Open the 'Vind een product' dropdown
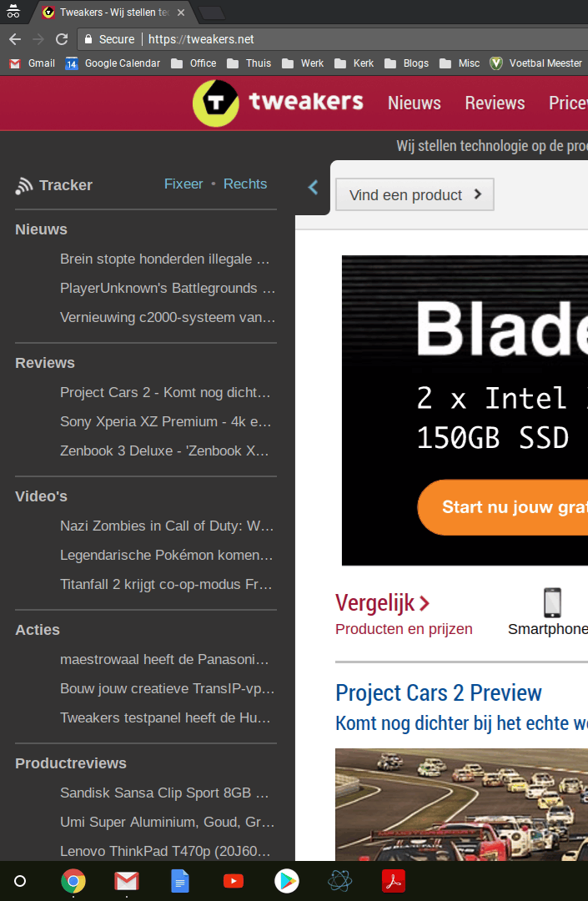 pyautogui.click(x=415, y=194)
